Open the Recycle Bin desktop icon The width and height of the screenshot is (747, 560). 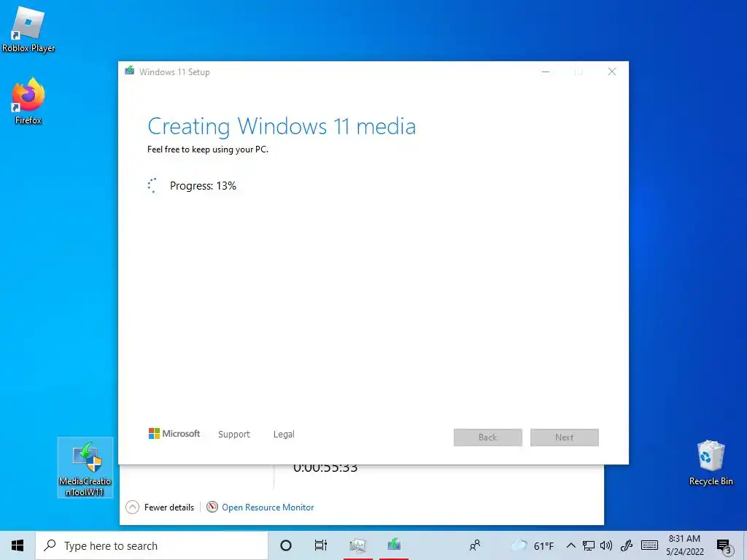(x=711, y=463)
